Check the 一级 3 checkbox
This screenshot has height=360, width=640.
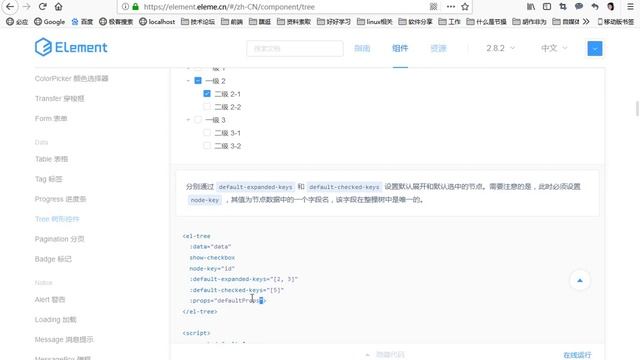coord(198,120)
